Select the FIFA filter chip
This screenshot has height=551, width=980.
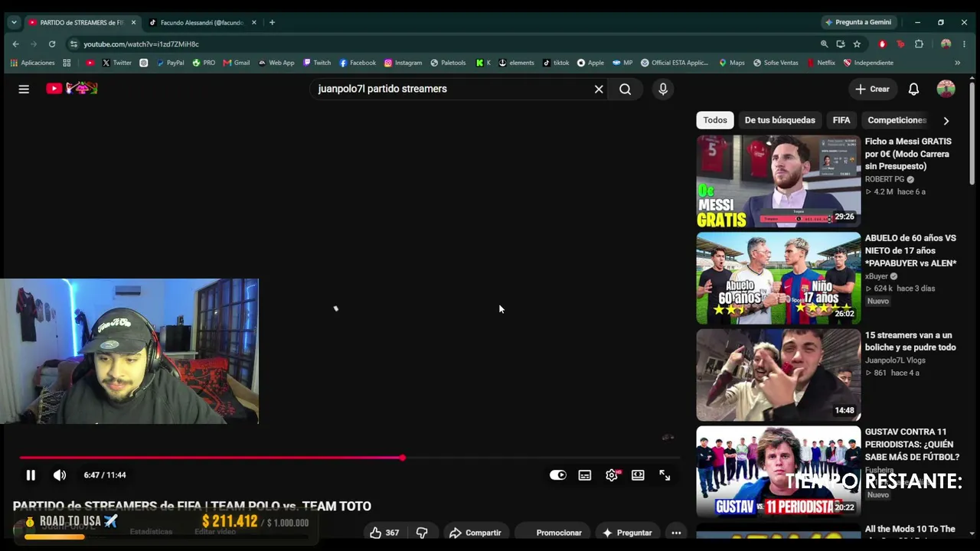pos(841,120)
